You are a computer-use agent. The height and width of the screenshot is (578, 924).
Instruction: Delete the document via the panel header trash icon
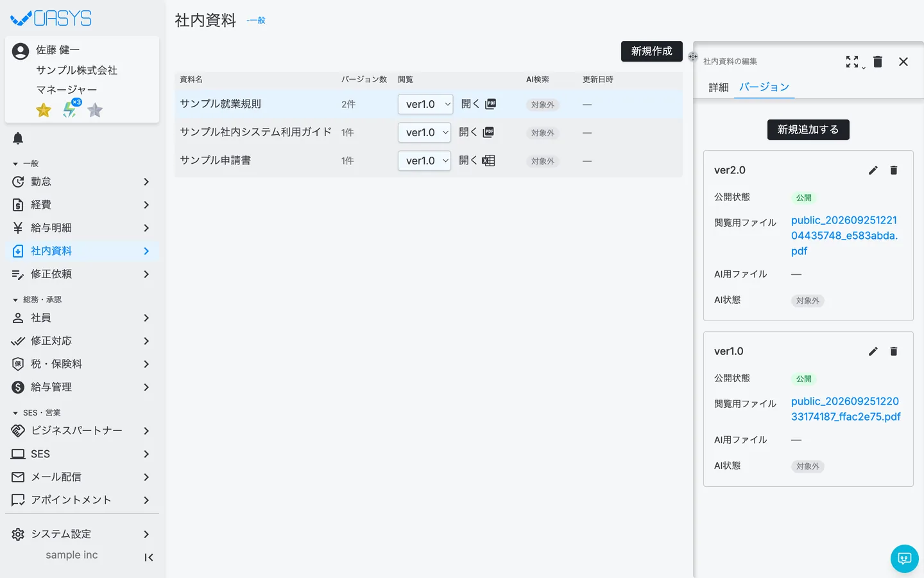point(878,62)
